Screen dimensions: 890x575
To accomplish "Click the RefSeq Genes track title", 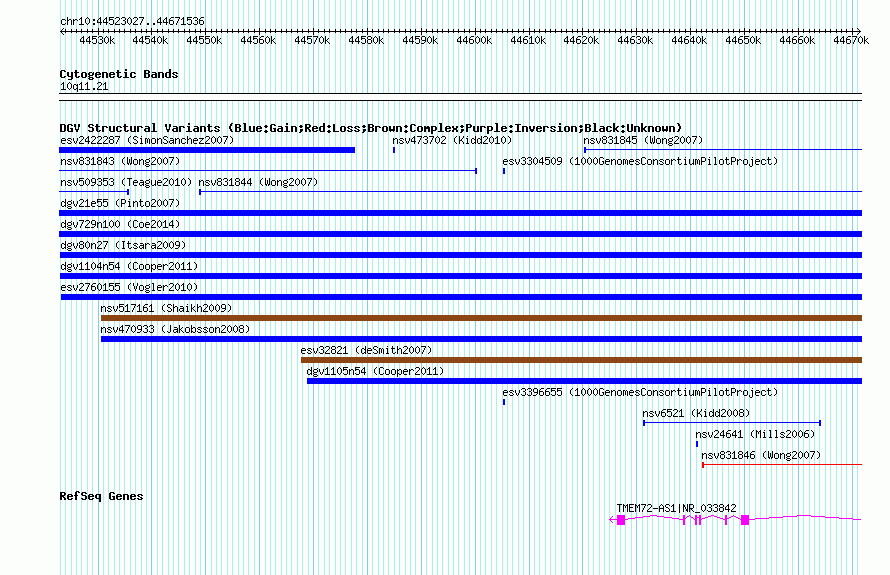I will pyautogui.click(x=101, y=496).
